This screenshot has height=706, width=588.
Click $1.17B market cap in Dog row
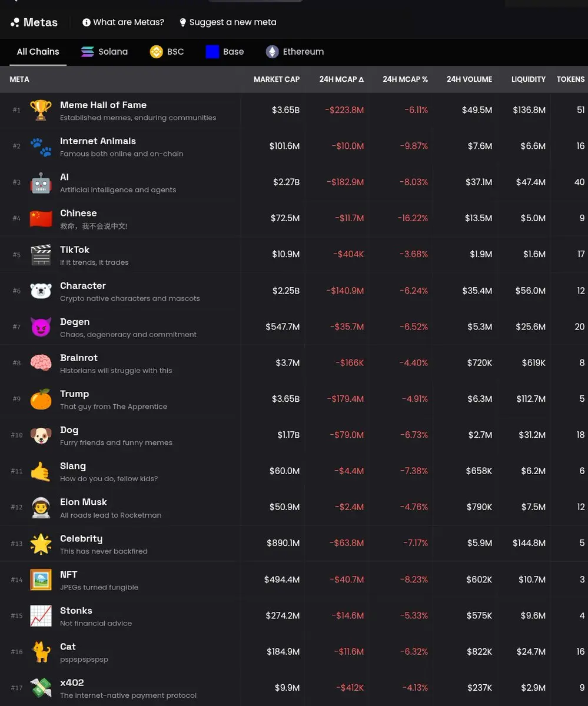click(288, 435)
